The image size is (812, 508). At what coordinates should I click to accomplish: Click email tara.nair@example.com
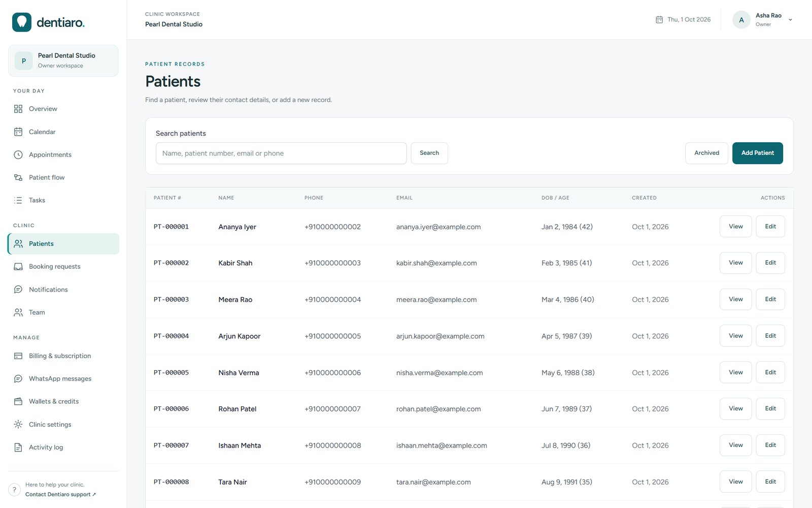pos(433,482)
